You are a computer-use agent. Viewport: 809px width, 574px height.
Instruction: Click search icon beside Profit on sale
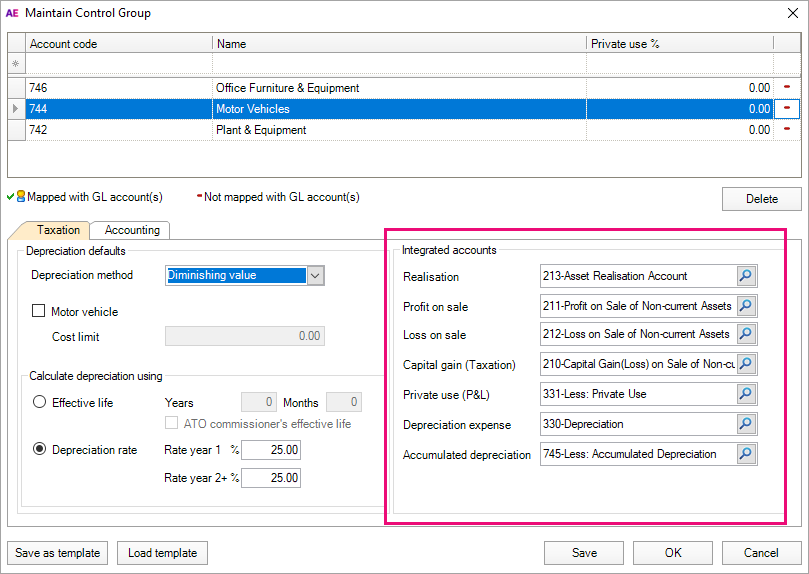coord(746,305)
